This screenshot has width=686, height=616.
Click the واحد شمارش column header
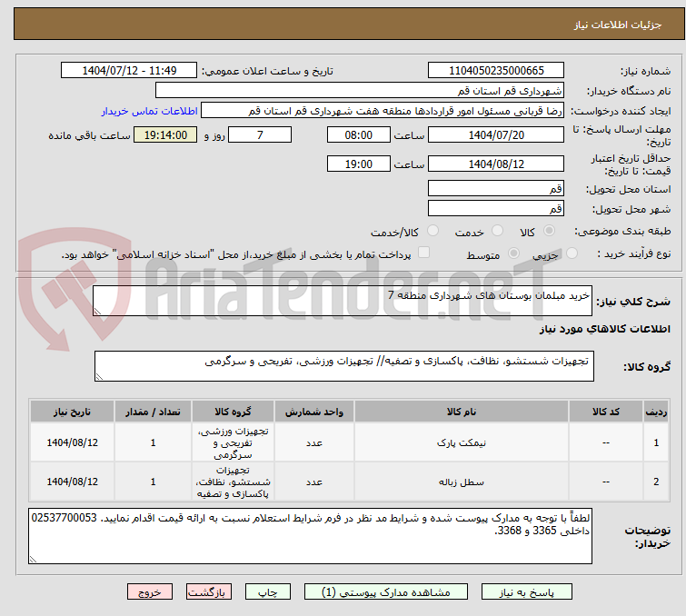pos(314,412)
